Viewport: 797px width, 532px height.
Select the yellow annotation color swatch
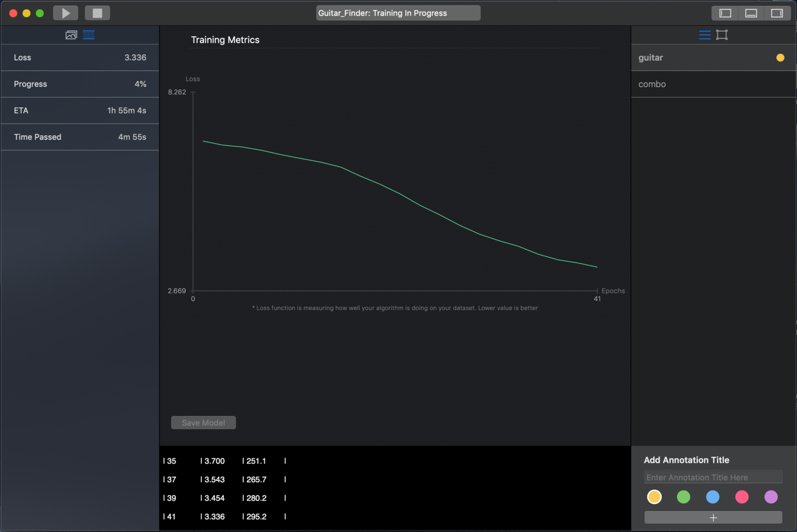click(x=654, y=497)
